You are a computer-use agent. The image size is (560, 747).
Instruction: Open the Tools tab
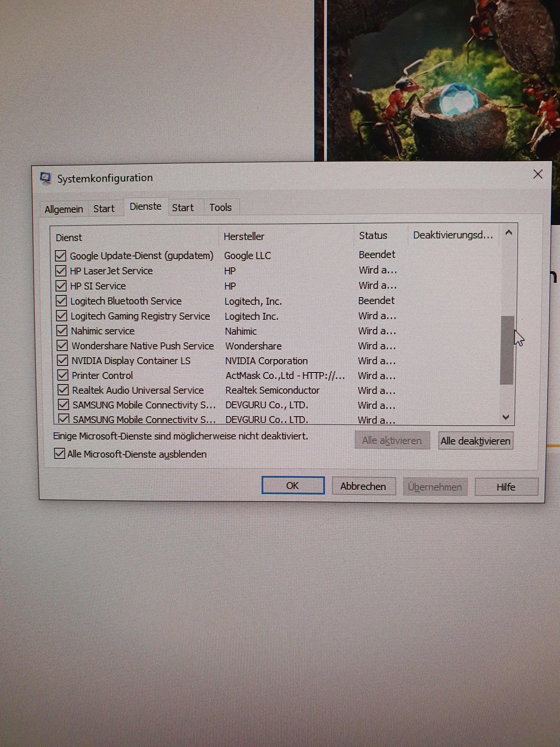pos(220,207)
